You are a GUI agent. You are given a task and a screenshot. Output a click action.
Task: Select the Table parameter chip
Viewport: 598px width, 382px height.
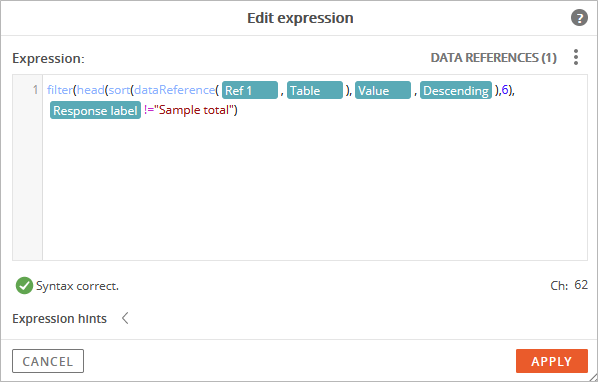coord(315,90)
